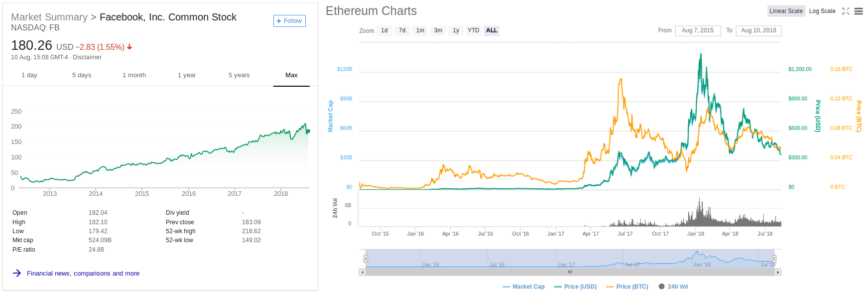868x292 pixels.
Task: Set Ethereum chart zoom to ALL
Action: click(492, 30)
